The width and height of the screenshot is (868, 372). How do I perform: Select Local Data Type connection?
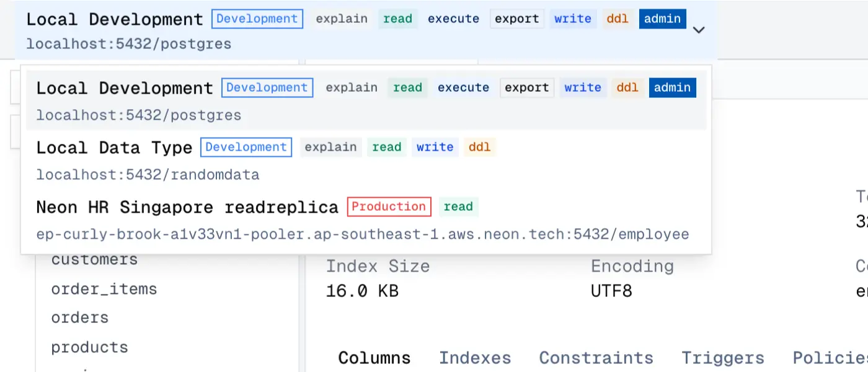point(114,148)
